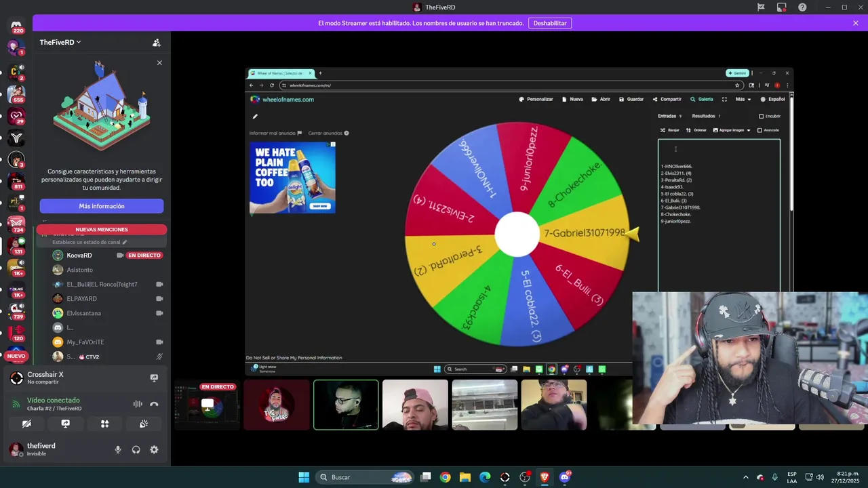
Task: Select Asistonto in voice channel list
Action: (108, 270)
